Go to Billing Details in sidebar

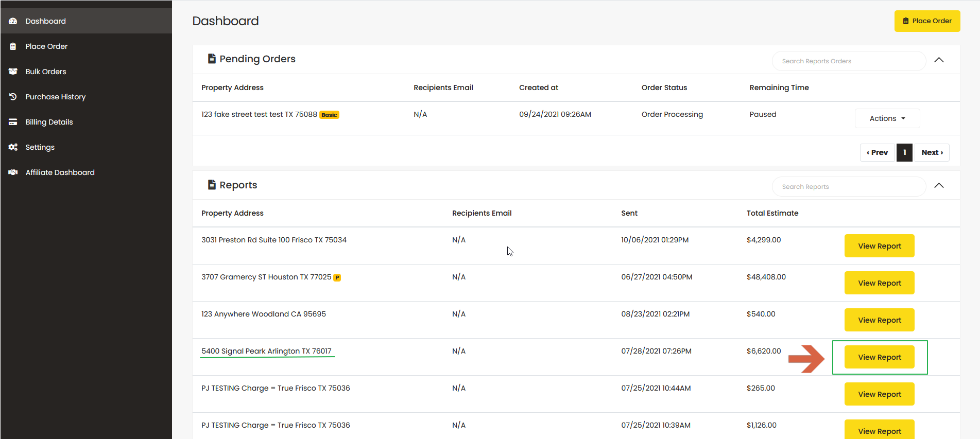pos(49,122)
